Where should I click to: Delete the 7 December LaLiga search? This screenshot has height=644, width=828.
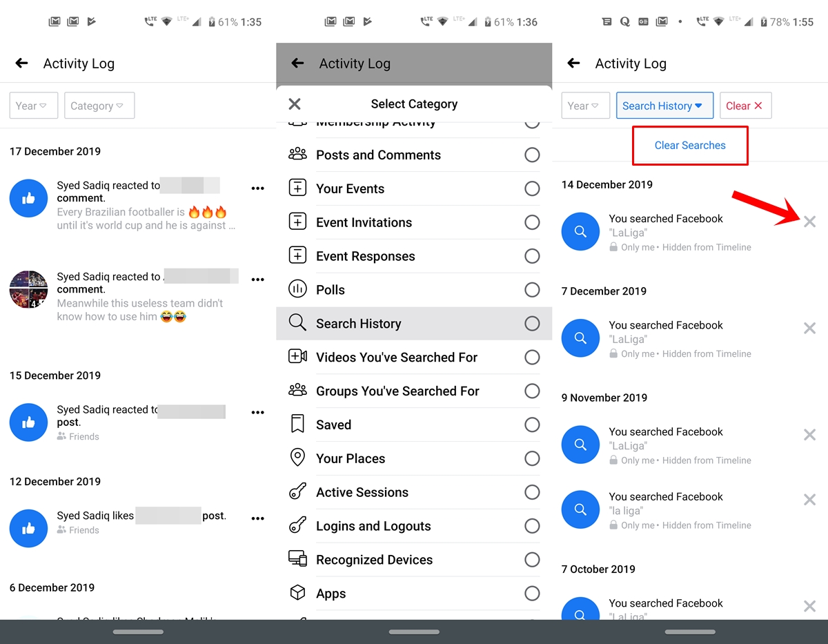tap(809, 328)
